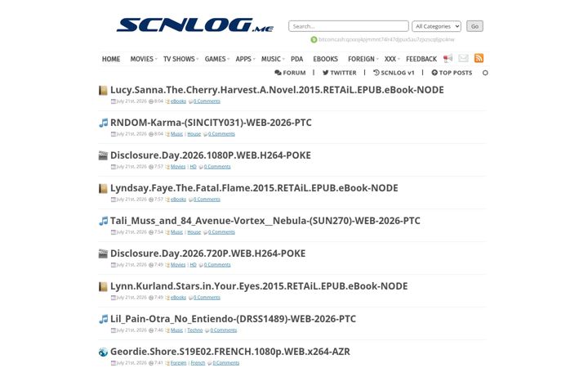Screen dimensions: 588x368
Task: Focus the Search input field
Action: pyautogui.click(x=349, y=26)
